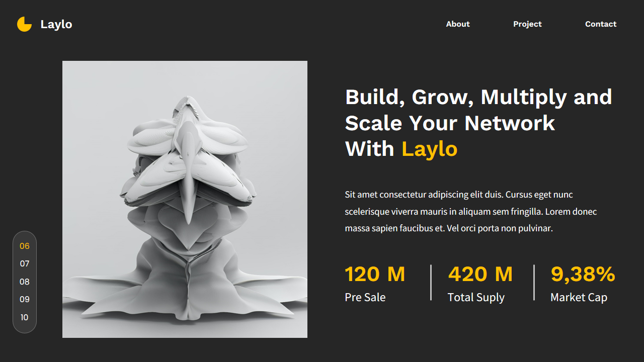
Task: Jump to slide 07
Action: point(25,263)
